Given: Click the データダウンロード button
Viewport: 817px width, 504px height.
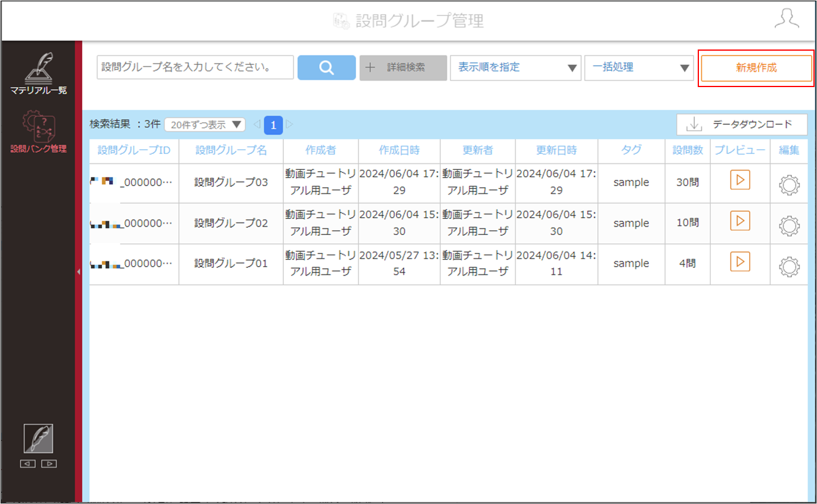Looking at the screenshot, I should tap(742, 124).
